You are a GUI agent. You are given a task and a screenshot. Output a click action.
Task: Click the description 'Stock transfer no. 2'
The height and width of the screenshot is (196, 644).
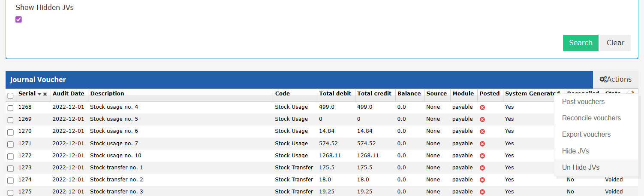tap(117, 179)
